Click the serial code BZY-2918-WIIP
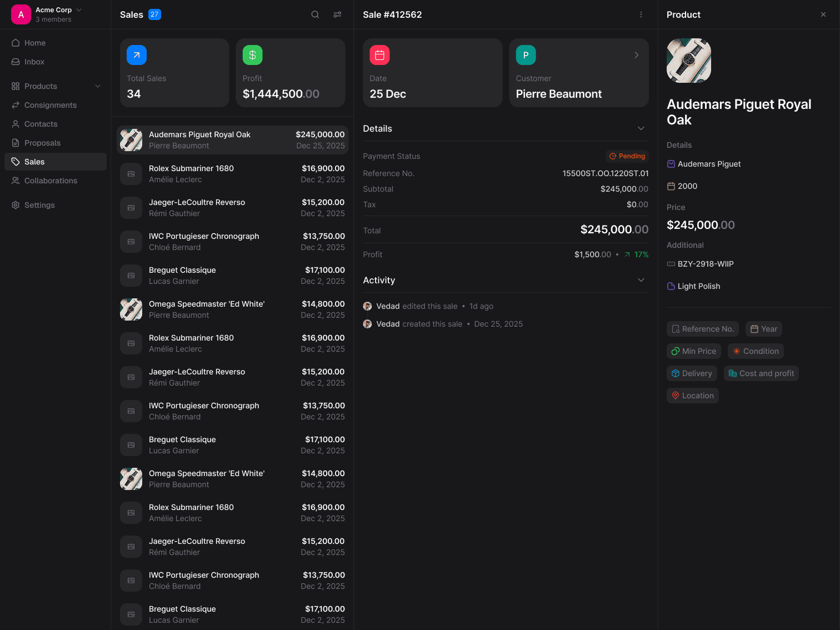Viewport: 840px width, 630px height. 700,264
